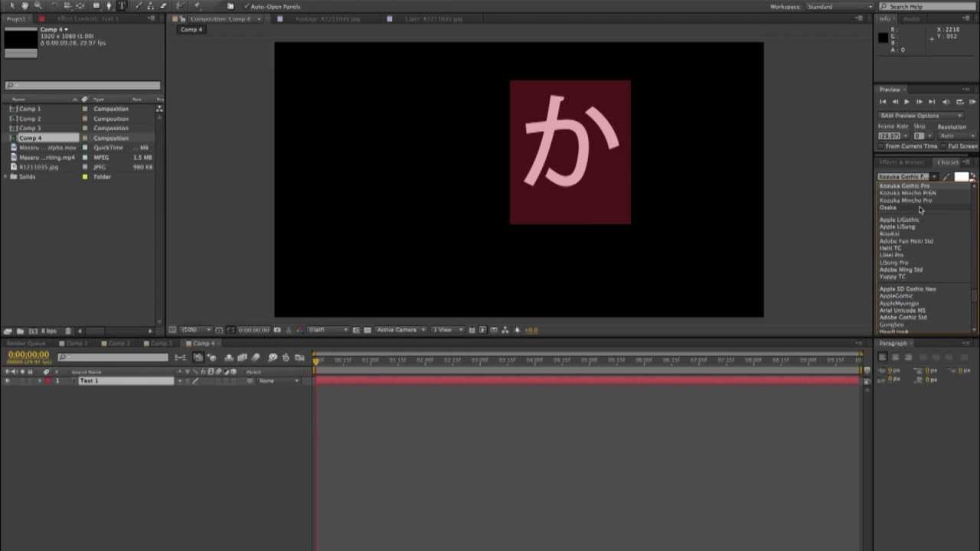Jump to first frame in Preview panel
This screenshot has height=551, width=980.
click(883, 102)
